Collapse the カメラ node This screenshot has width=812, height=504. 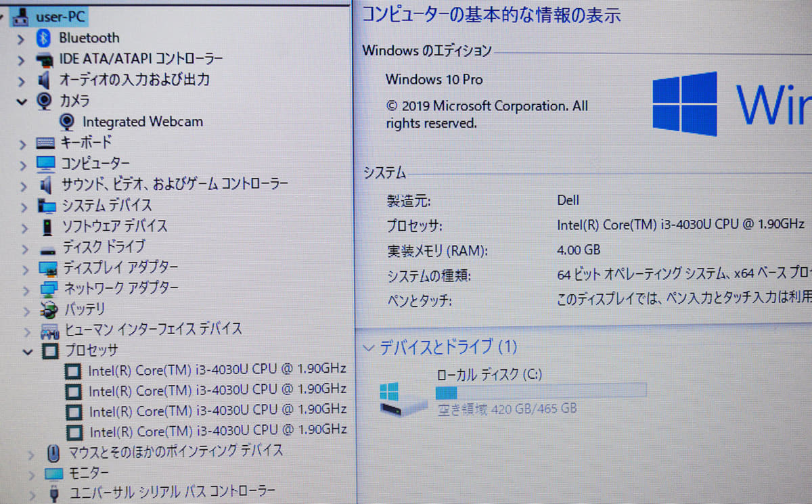click(22, 101)
